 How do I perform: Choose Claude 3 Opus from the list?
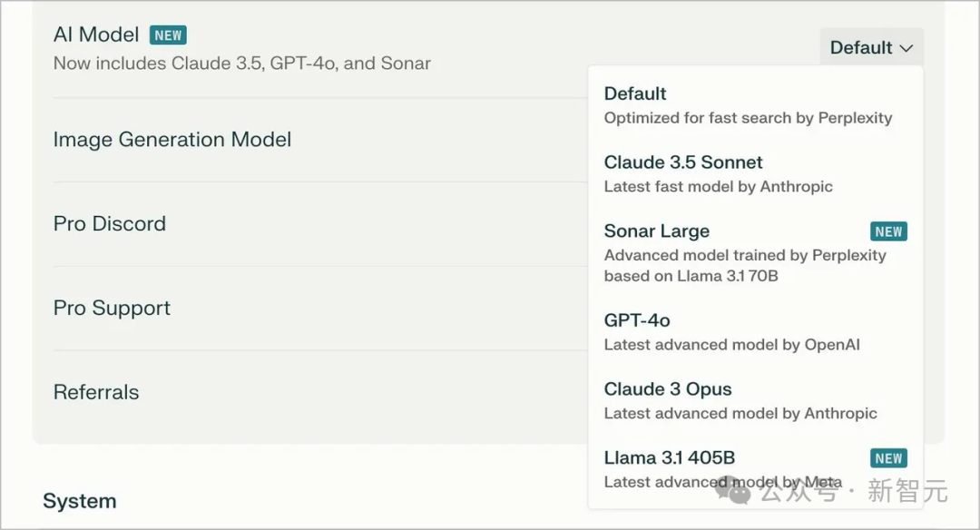740,400
